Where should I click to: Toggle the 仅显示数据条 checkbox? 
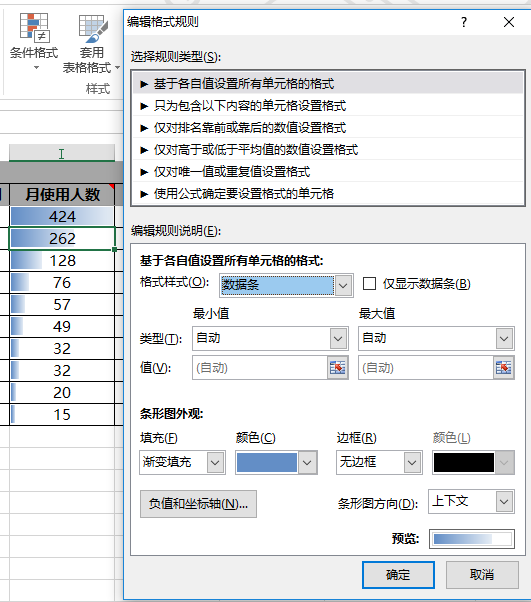(x=369, y=284)
